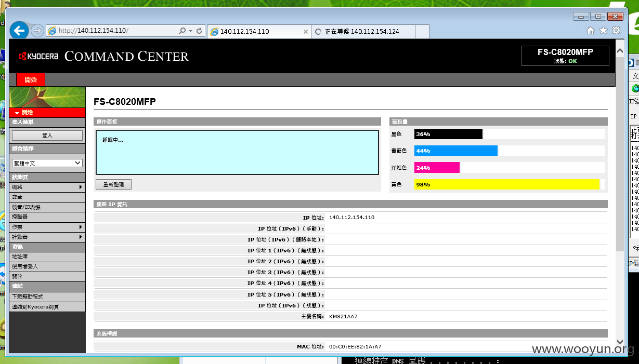The width and height of the screenshot is (639, 364).
Task: Click the 下載驅動程式 link
Action: [x=47, y=296]
